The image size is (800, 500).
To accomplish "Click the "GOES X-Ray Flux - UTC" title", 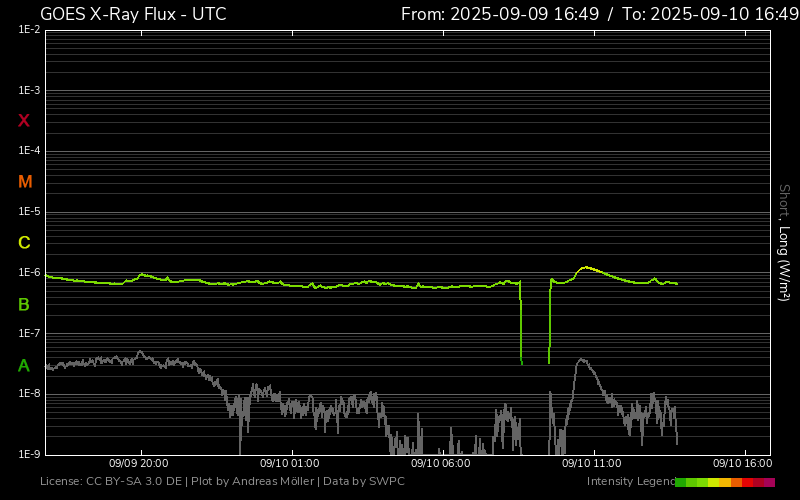I will click(133, 14).
